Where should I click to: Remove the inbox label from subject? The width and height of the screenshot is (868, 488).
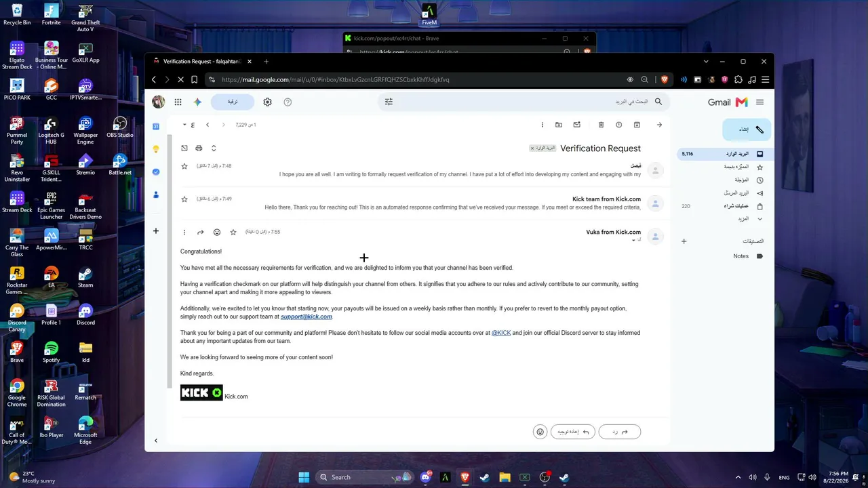532,148
